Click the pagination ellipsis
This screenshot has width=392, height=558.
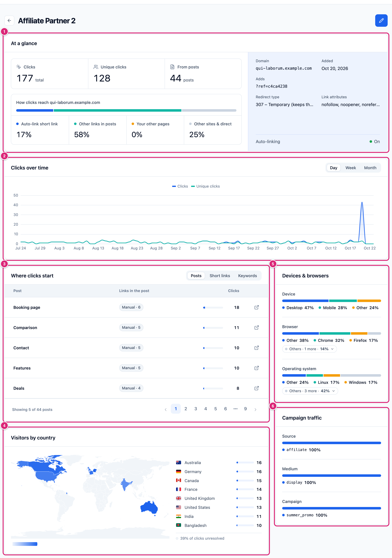coord(236,409)
